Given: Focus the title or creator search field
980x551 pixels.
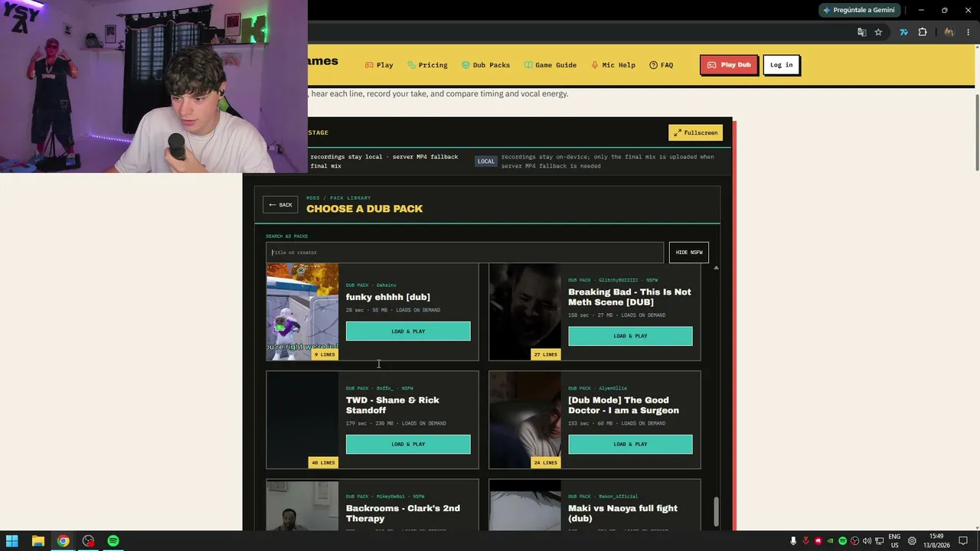Looking at the screenshot, I should coord(465,253).
